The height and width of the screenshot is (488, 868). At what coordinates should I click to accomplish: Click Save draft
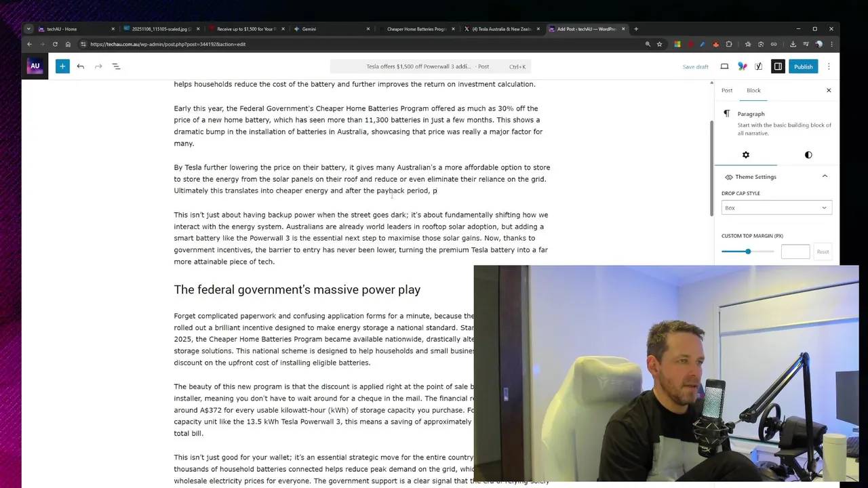695,66
